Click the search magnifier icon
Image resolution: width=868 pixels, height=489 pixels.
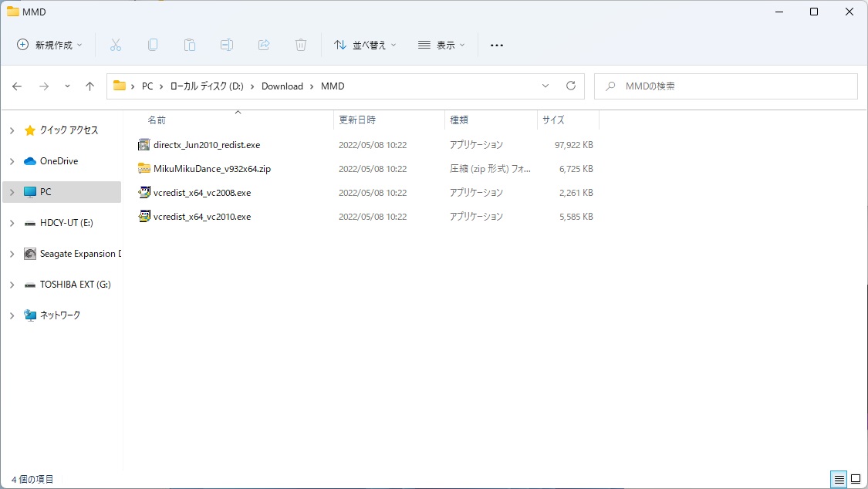[610, 86]
